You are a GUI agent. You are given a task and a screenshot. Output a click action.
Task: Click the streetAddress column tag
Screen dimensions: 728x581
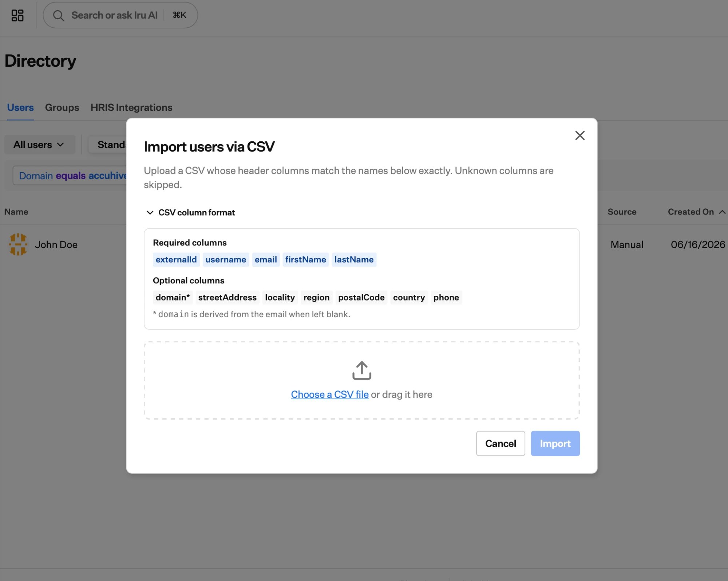[227, 298]
